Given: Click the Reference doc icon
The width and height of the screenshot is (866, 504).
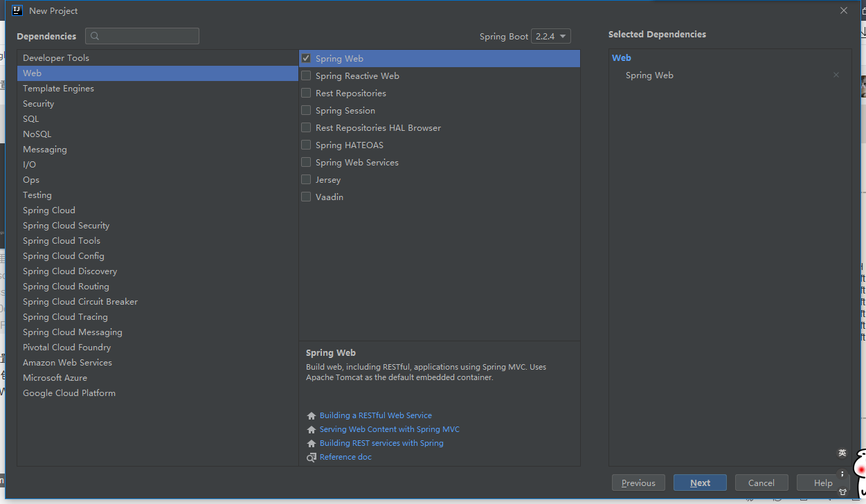Looking at the screenshot, I should pos(312,458).
